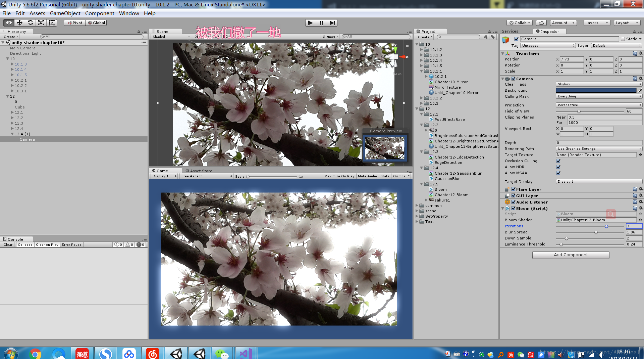The image size is (644, 359).
Task: Toggle Occlusion Culling checkbox
Action: click(558, 161)
